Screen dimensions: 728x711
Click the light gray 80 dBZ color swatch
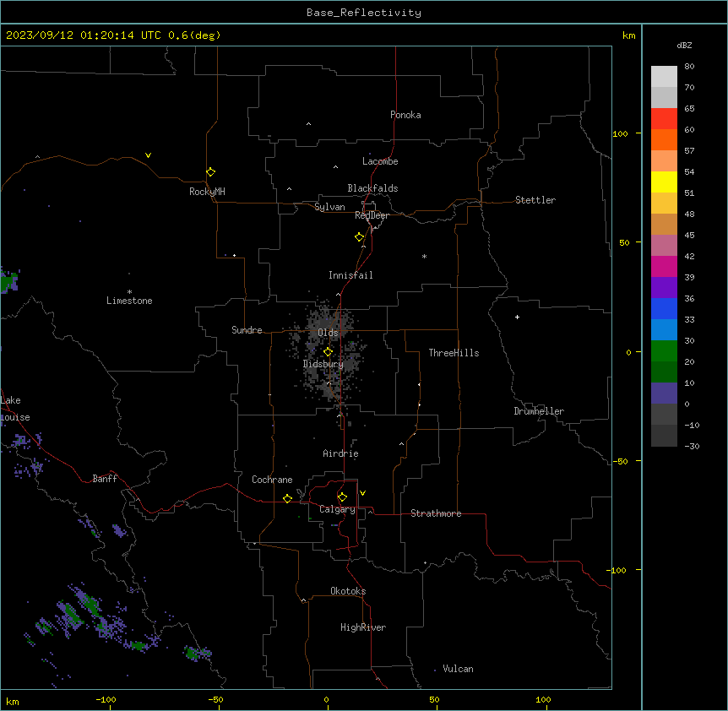[x=664, y=76]
